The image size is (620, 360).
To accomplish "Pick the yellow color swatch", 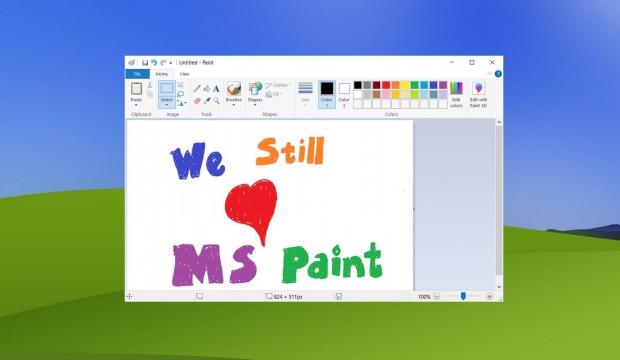I will tap(405, 85).
